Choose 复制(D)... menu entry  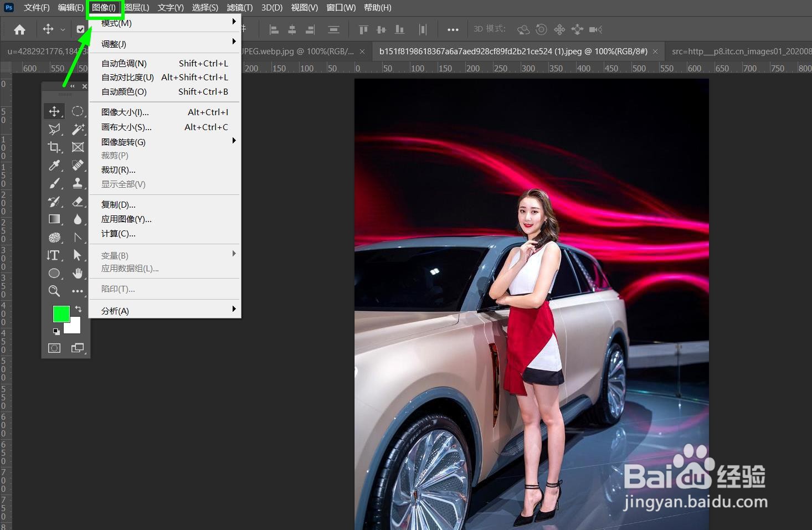click(165, 204)
